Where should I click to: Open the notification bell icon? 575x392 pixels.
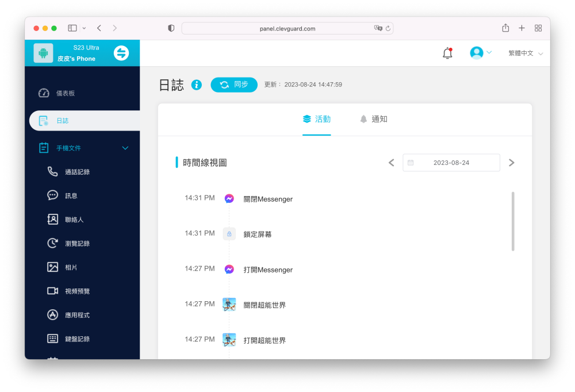(x=447, y=53)
